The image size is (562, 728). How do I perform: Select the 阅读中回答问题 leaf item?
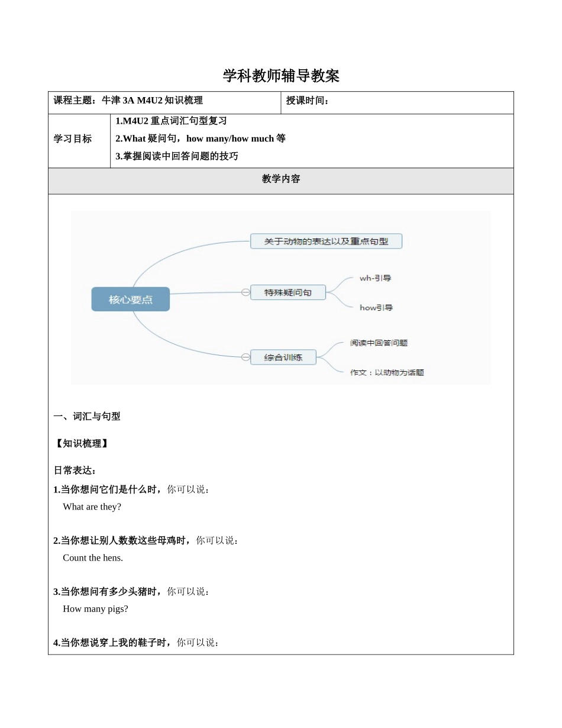(379, 343)
